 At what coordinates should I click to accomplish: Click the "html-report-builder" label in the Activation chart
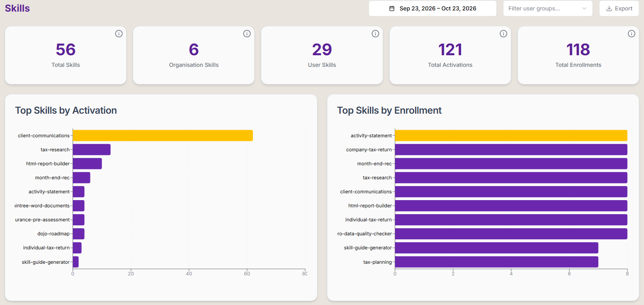pyautogui.click(x=48, y=164)
